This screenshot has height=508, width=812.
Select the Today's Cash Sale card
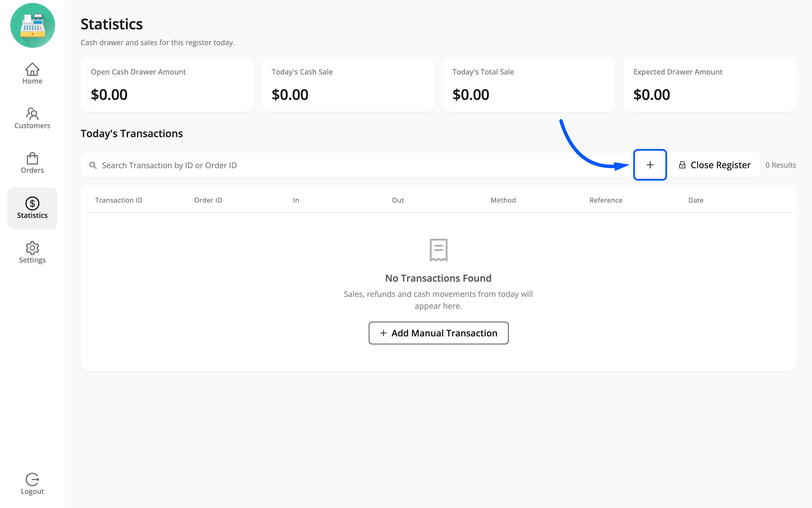pos(348,85)
